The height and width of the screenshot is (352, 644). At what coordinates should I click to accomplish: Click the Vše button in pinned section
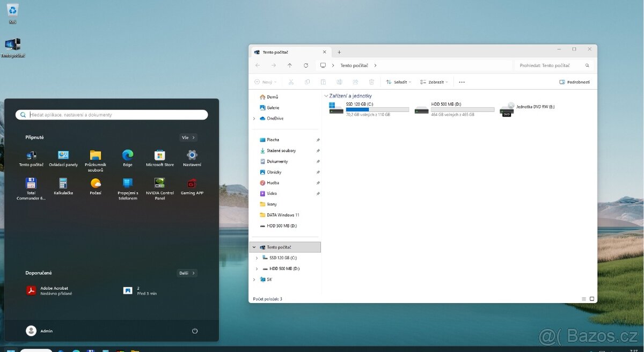pos(188,137)
